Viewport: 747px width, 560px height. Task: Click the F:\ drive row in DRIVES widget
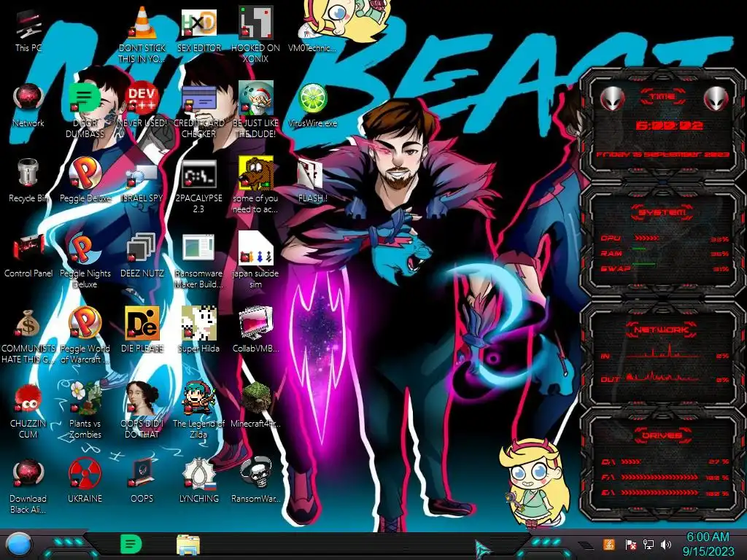[665, 477]
